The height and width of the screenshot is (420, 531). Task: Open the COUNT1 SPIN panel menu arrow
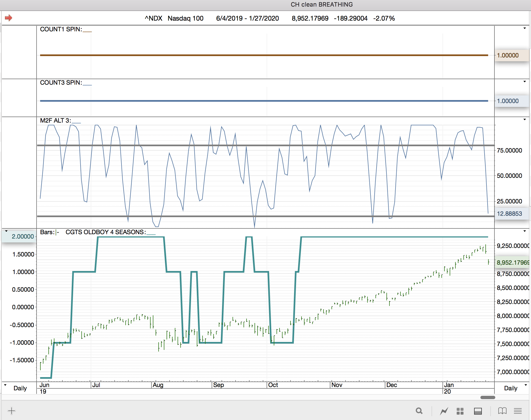524,28
